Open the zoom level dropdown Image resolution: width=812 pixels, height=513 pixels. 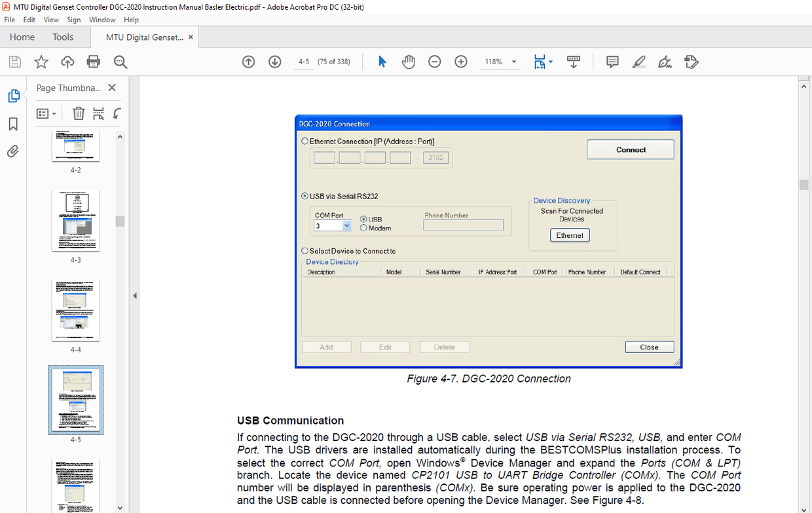514,62
